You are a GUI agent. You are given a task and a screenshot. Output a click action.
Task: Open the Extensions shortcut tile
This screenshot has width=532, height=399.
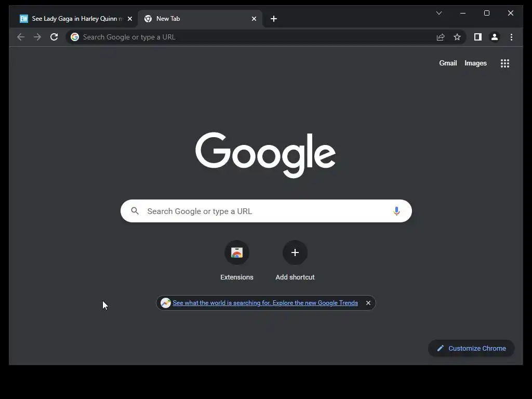pyautogui.click(x=237, y=252)
